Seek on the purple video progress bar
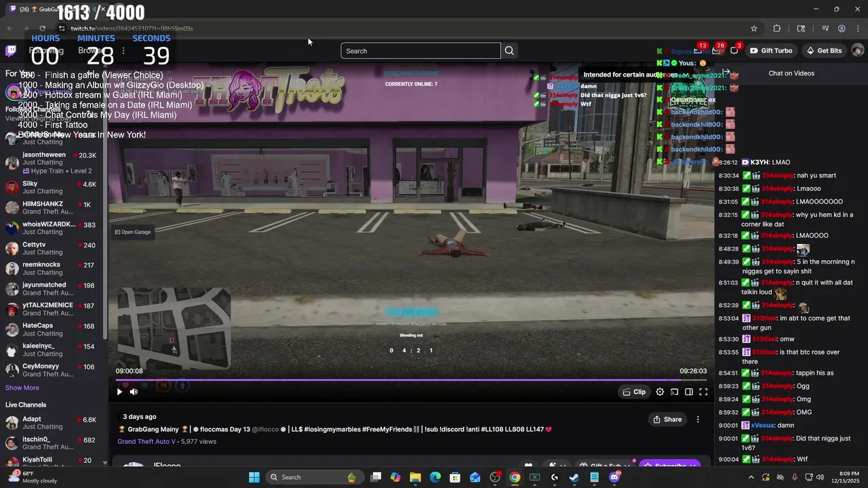 411,380
